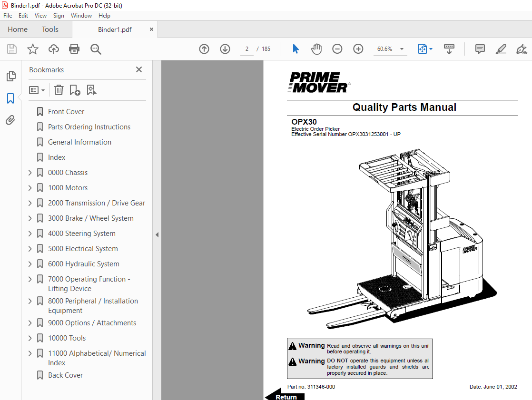Jump to Parts Ordering Instructions bookmark
Screen dimensions: 532x400
[x=89, y=127]
